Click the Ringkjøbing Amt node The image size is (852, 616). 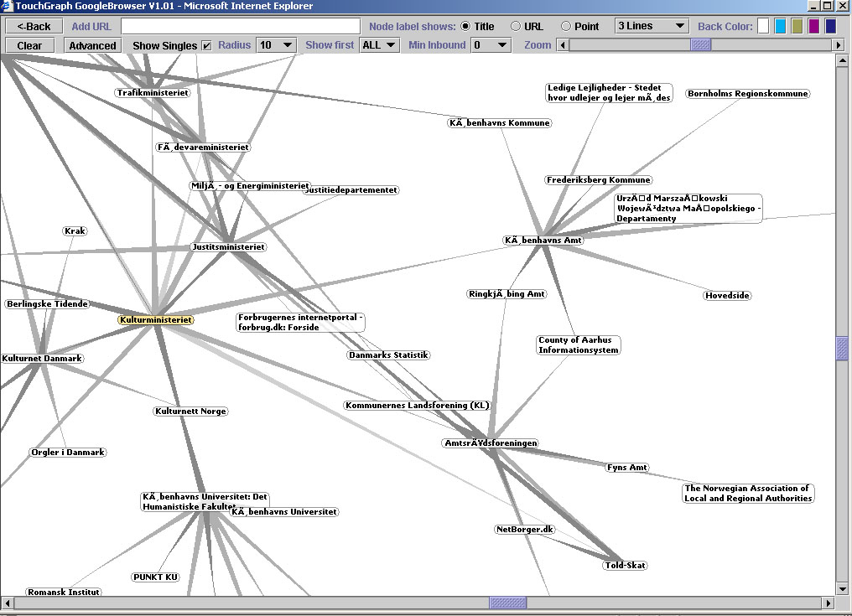tap(507, 294)
